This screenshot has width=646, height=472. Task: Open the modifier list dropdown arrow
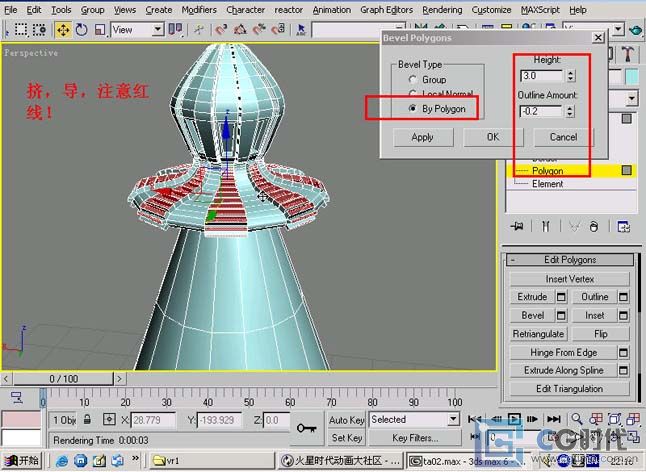[x=632, y=98]
